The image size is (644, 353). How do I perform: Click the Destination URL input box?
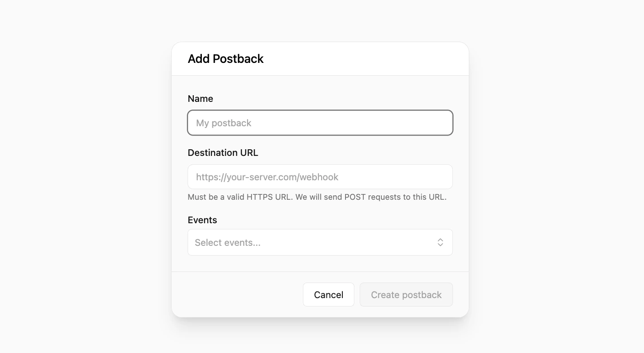[320, 177]
